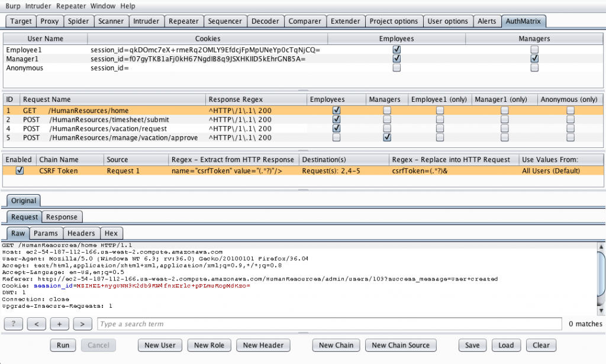The image size is (606, 364).
Task: Click the New Chain Source button
Action: tap(401, 345)
